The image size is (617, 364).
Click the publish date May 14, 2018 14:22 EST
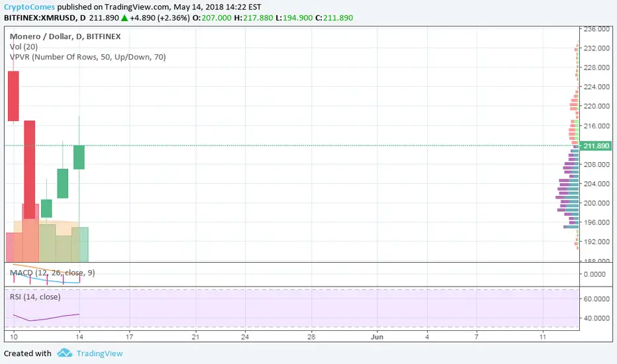(217, 7)
